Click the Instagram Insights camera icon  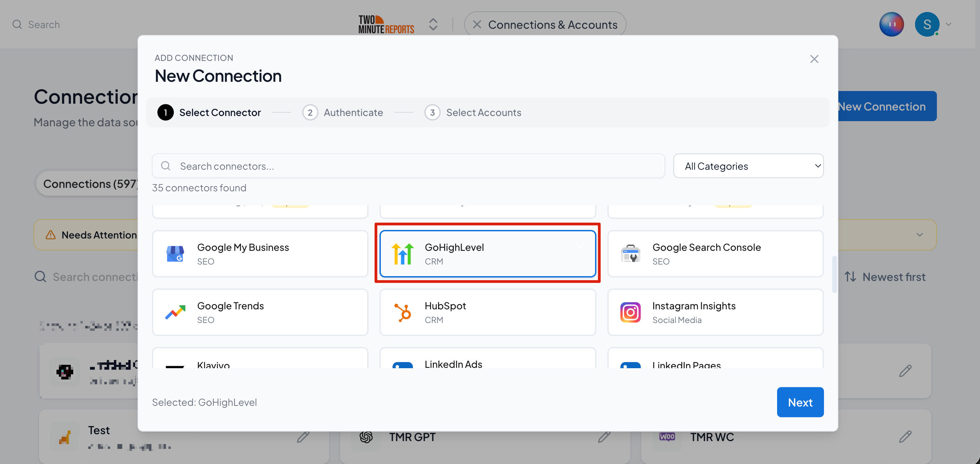coord(630,312)
